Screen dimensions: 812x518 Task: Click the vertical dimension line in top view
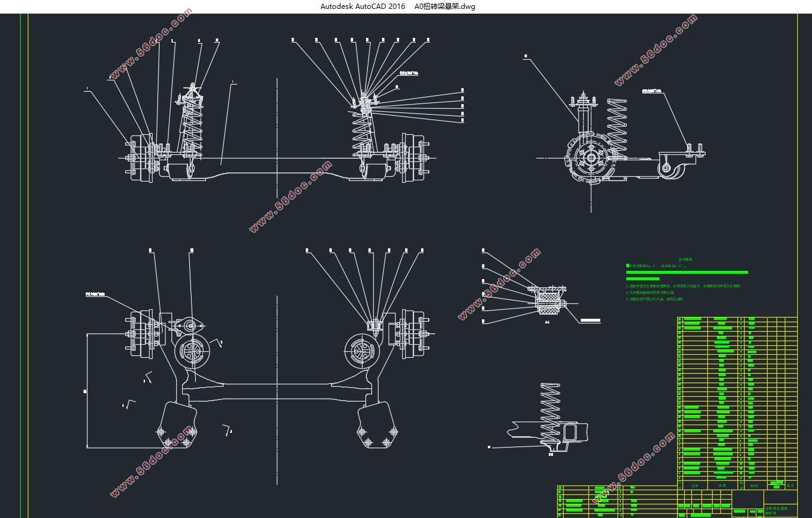(88, 390)
